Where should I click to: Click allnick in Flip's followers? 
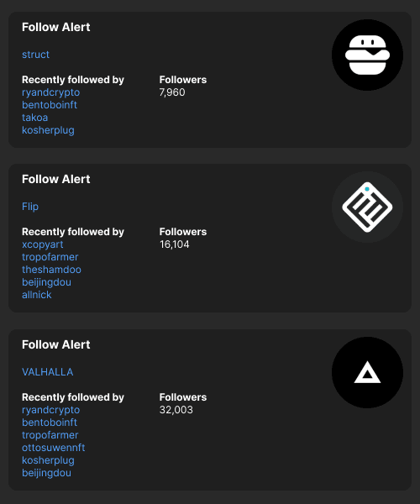click(x=37, y=295)
